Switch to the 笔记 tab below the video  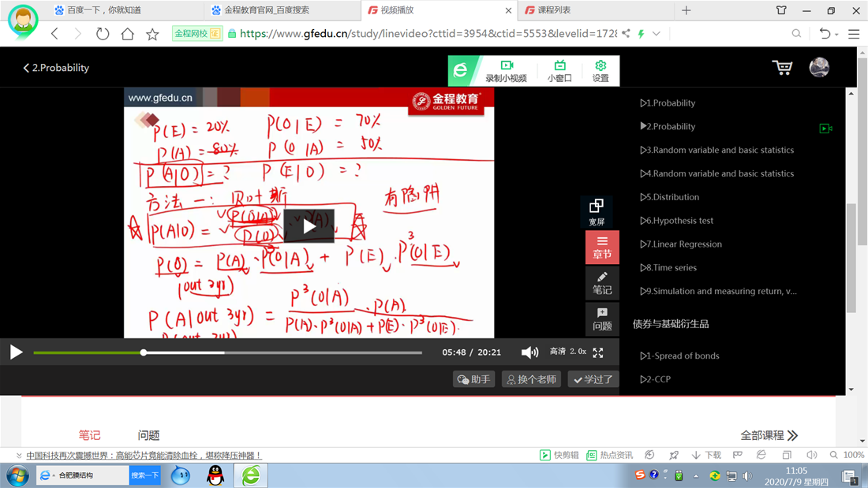click(x=89, y=435)
